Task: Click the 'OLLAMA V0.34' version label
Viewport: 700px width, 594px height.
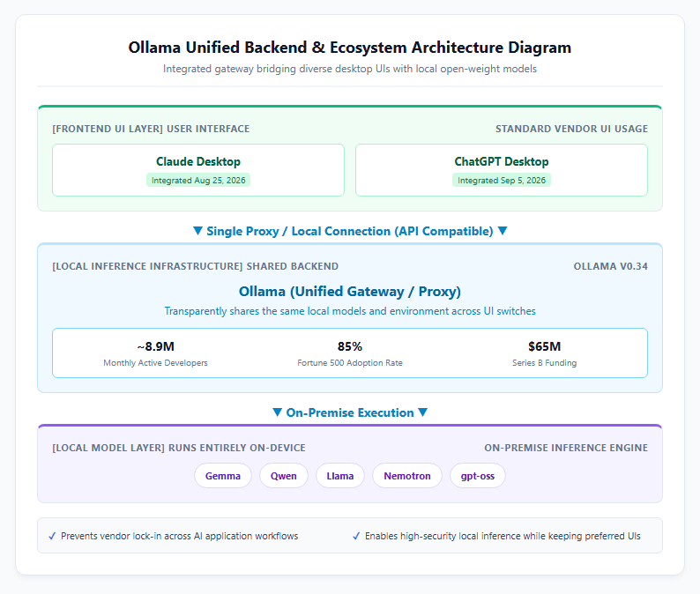Action: click(610, 266)
